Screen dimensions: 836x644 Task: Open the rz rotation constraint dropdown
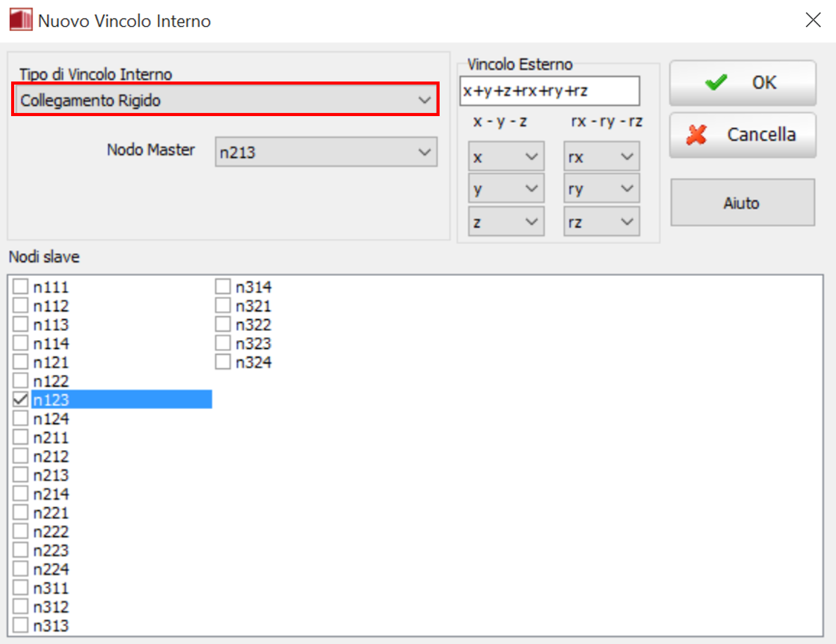601,222
